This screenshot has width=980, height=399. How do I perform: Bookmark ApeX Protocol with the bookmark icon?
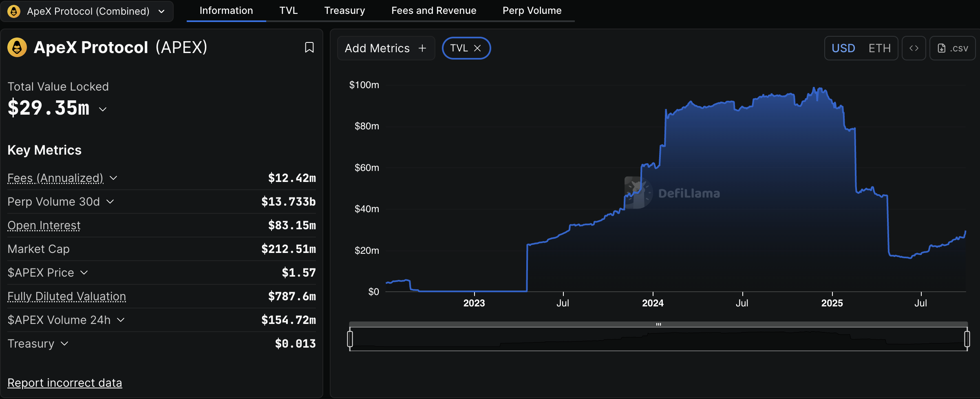(309, 48)
